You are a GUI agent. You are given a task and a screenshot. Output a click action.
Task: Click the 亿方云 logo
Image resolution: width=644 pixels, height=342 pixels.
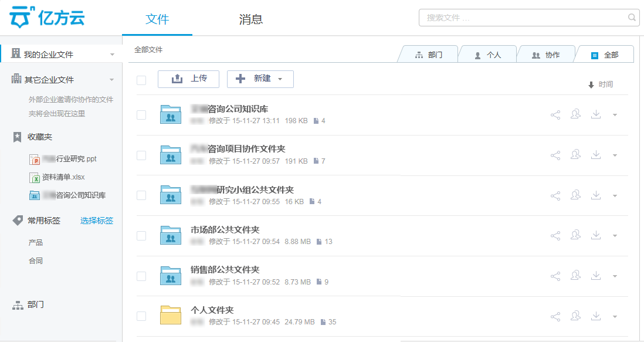point(47,18)
